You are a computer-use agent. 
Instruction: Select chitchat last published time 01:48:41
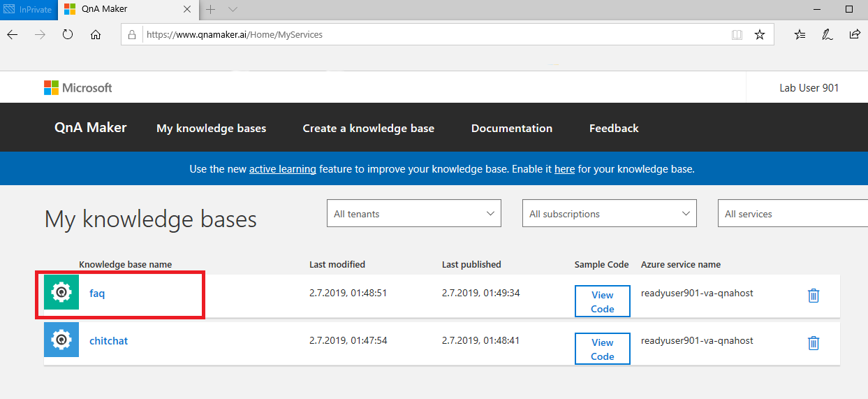(480, 340)
